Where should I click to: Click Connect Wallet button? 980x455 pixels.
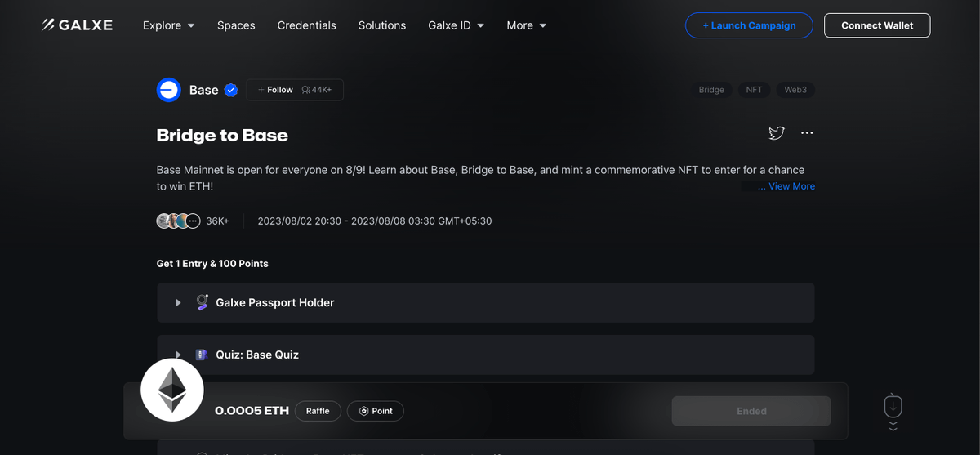(x=877, y=25)
